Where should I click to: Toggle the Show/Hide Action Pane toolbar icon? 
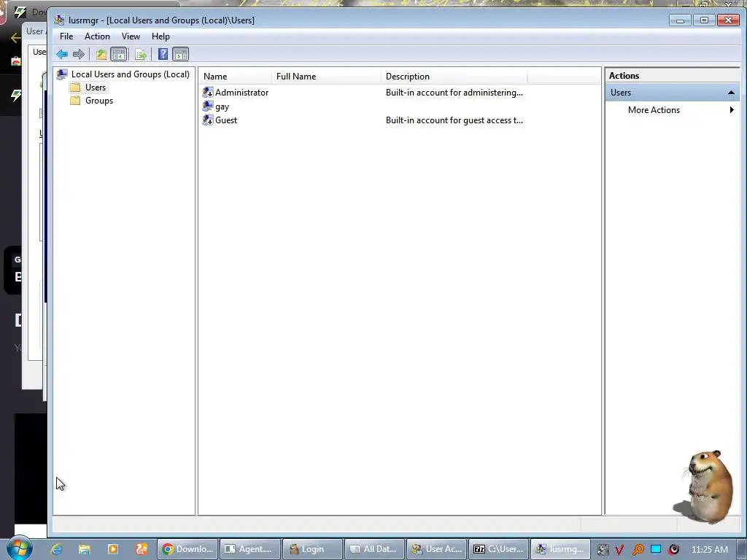click(x=181, y=54)
